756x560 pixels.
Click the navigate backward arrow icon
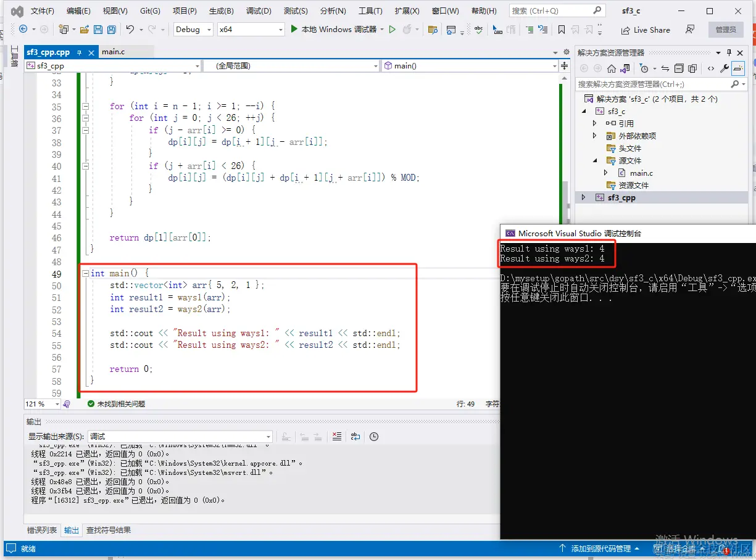coord(23,29)
